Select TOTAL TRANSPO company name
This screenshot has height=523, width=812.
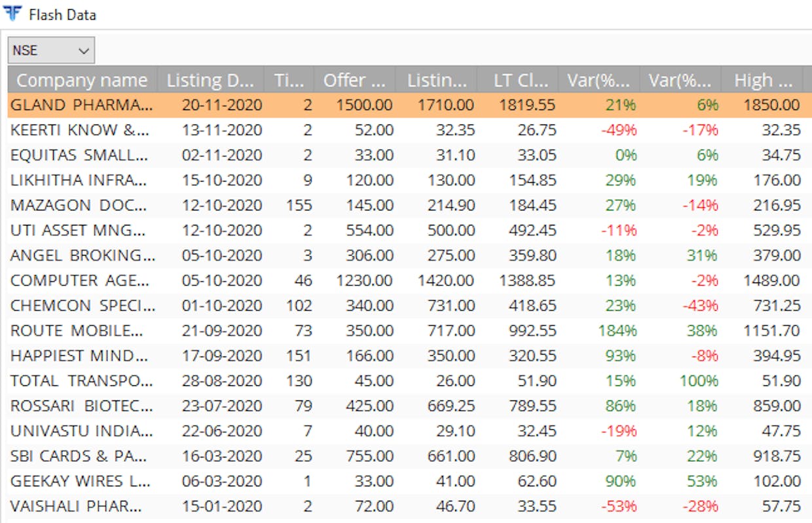[81, 381]
